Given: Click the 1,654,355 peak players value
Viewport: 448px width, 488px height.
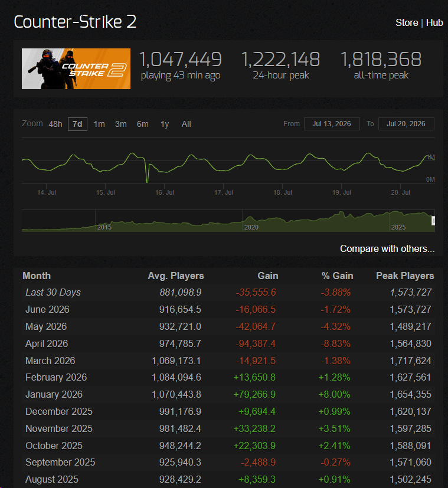Looking at the screenshot, I should coord(411,394).
